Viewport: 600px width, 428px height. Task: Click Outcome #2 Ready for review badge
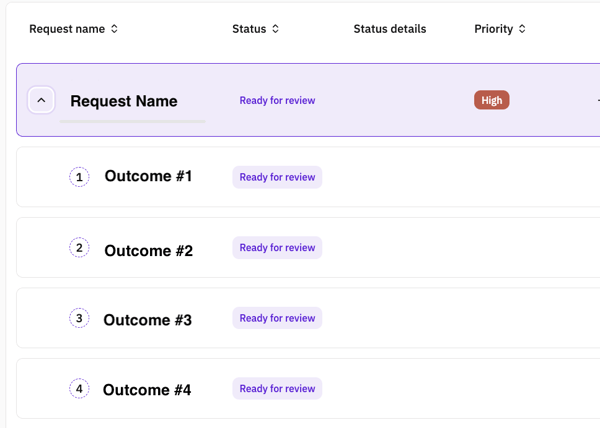(277, 247)
